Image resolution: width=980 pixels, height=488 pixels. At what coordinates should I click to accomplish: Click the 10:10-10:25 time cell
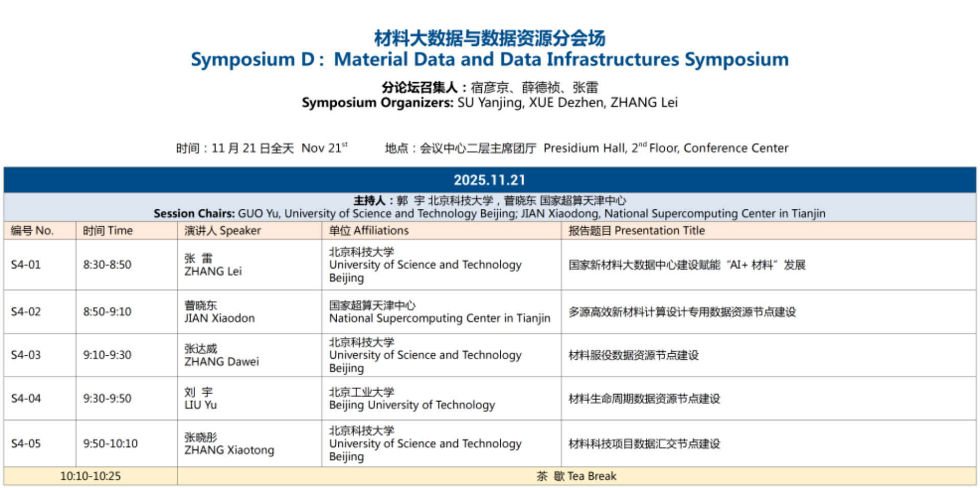[x=90, y=476]
